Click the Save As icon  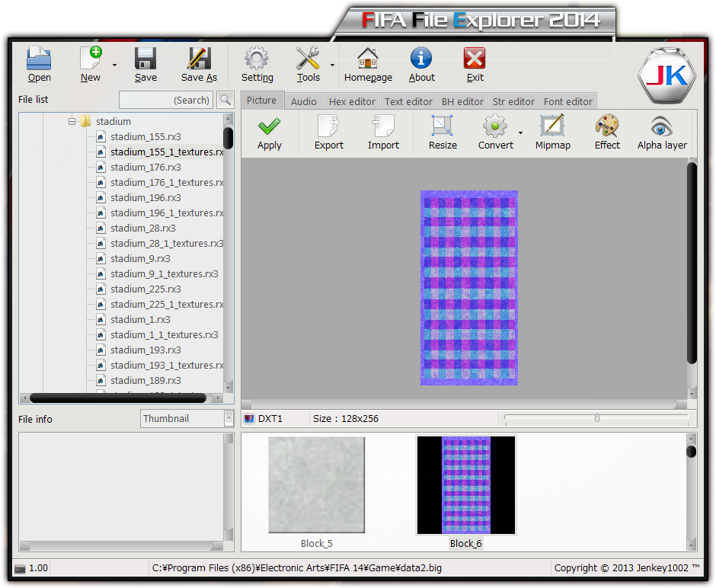pyautogui.click(x=199, y=59)
